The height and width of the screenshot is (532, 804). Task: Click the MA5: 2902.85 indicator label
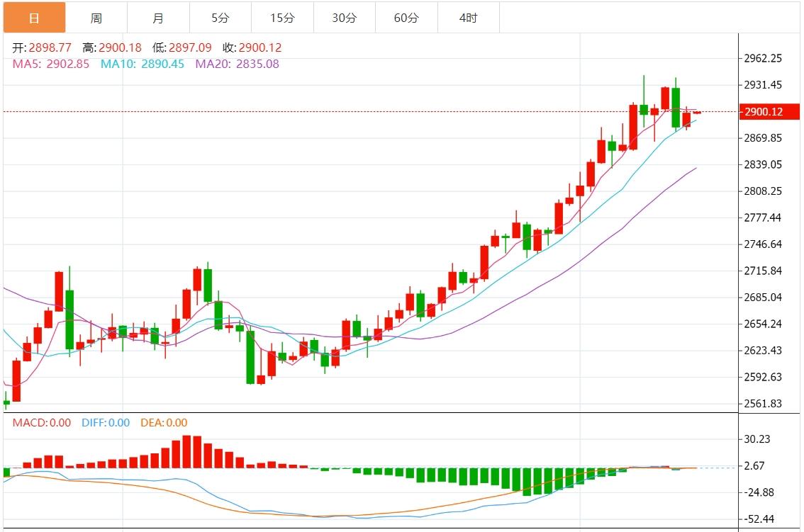51,64
